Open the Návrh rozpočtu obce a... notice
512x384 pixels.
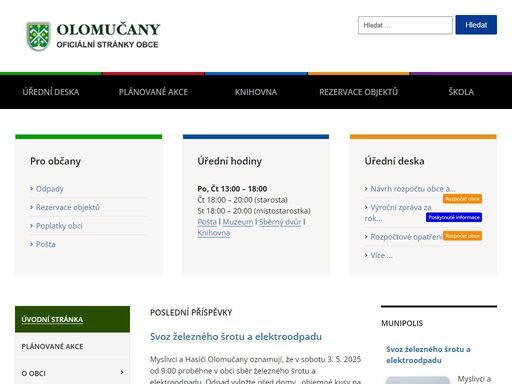pos(413,189)
